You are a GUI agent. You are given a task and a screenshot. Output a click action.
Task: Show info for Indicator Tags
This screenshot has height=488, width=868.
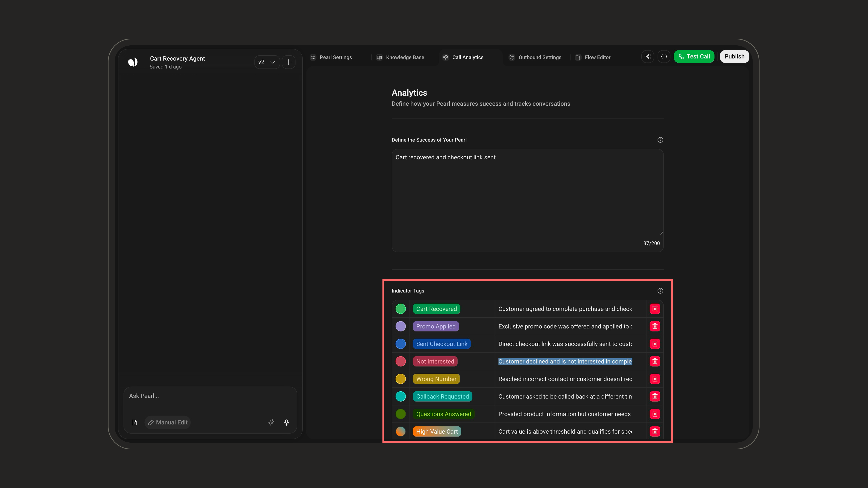660,291
